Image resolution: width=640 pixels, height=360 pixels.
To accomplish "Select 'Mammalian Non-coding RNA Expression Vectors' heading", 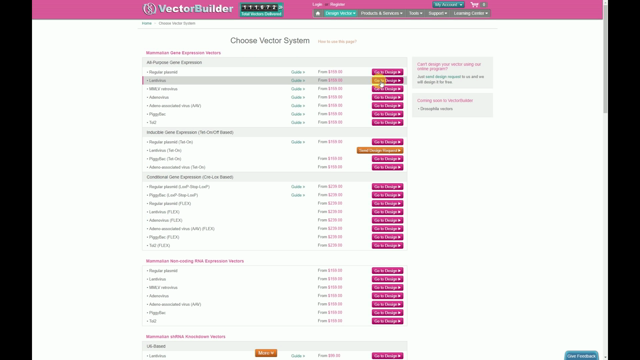I will coord(195,261).
